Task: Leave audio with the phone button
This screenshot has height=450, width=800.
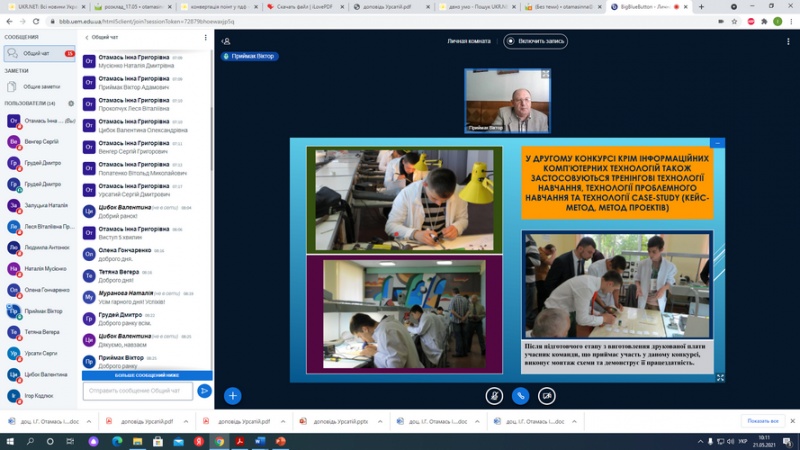Action: point(520,395)
